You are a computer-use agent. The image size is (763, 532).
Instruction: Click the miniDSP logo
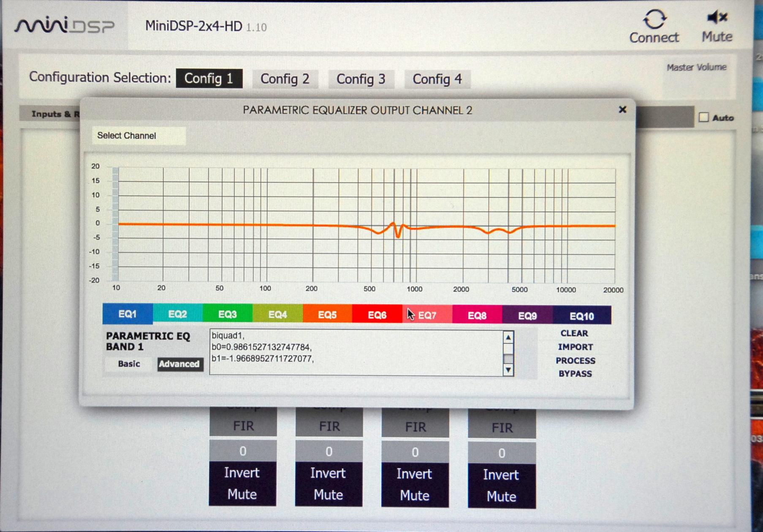click(x=64, y=25)
